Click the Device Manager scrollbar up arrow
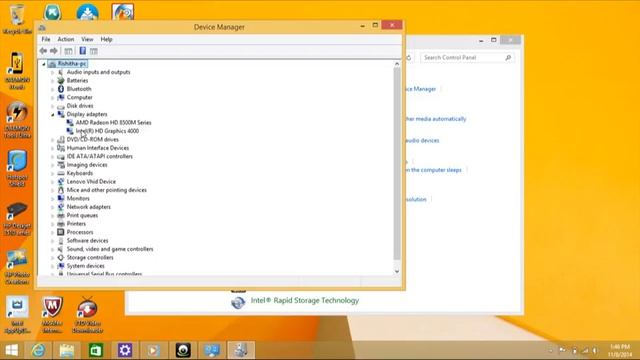Viewport: 640px width, 360px height. coord(397,64)
